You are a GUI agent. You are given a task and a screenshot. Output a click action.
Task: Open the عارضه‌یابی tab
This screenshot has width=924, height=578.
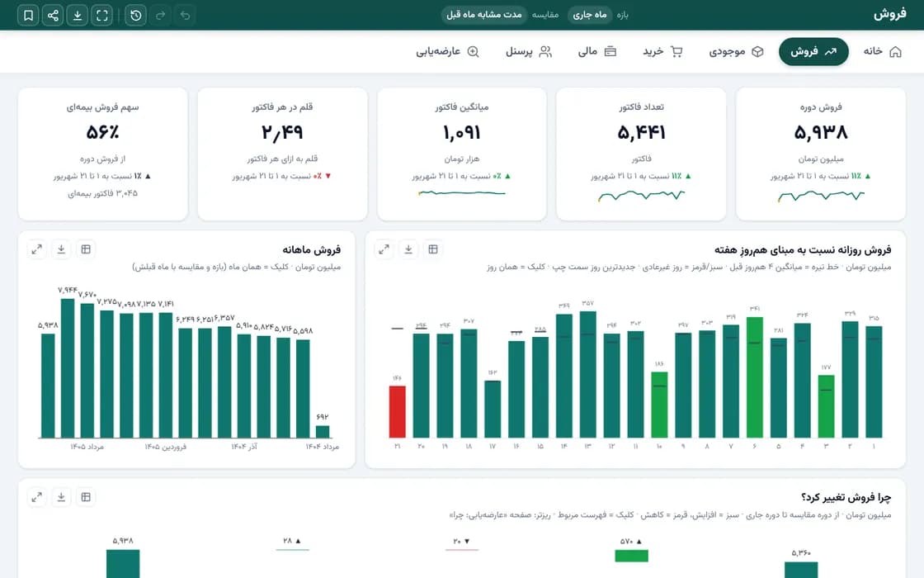click(447, 52)
